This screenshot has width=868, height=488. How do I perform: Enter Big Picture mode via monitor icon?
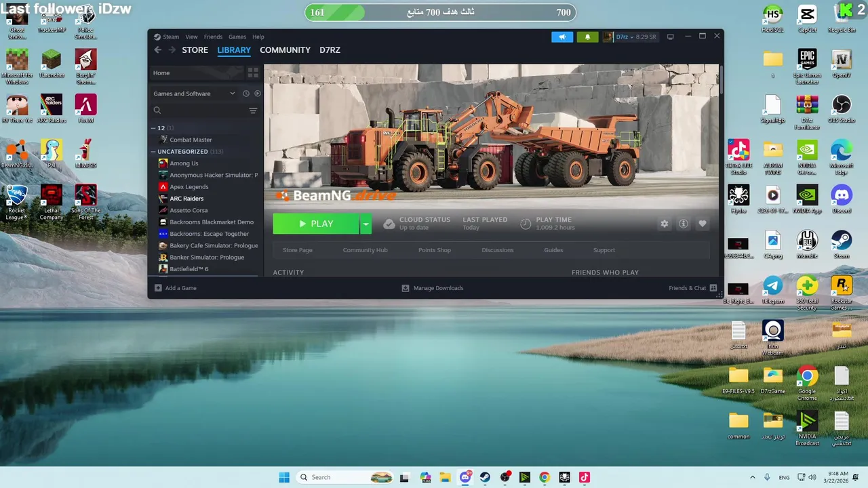(670, 37)
